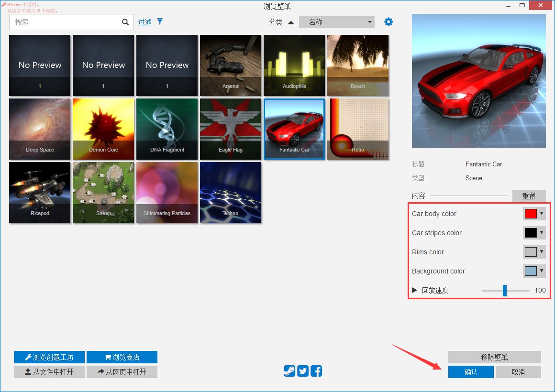Click inside the 搜索 search field
The height and width of the screenshot is (392, 555).
click(x=65, y=22)
